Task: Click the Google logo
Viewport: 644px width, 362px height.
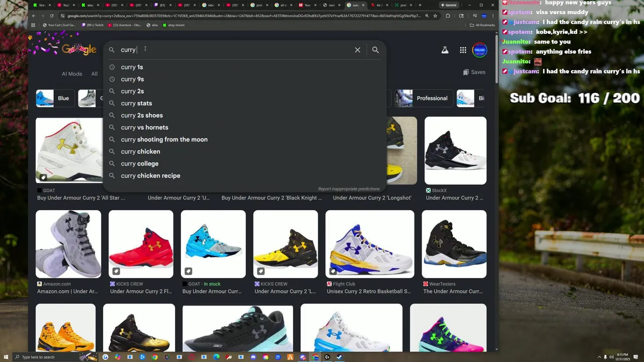Action: pyautogui.click(x=79, y=49)
